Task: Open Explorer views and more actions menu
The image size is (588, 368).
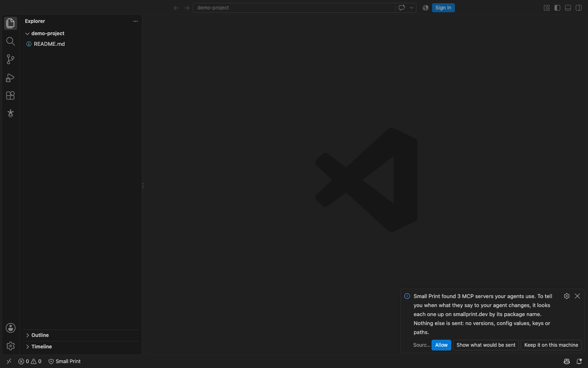Action: [136, 21]
